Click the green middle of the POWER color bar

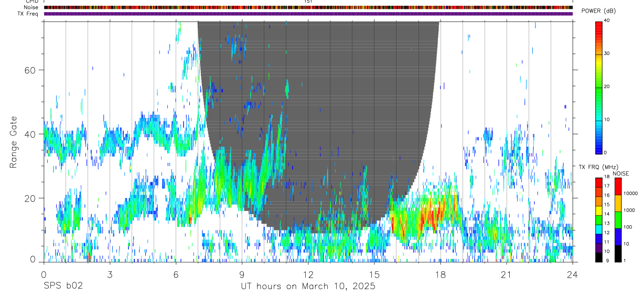[599, 86]
